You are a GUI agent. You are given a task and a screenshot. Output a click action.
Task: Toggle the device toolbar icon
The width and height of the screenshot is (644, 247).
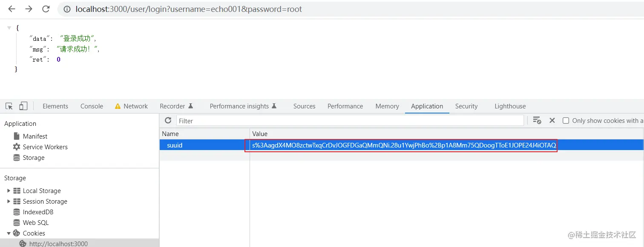pos(23,106)
